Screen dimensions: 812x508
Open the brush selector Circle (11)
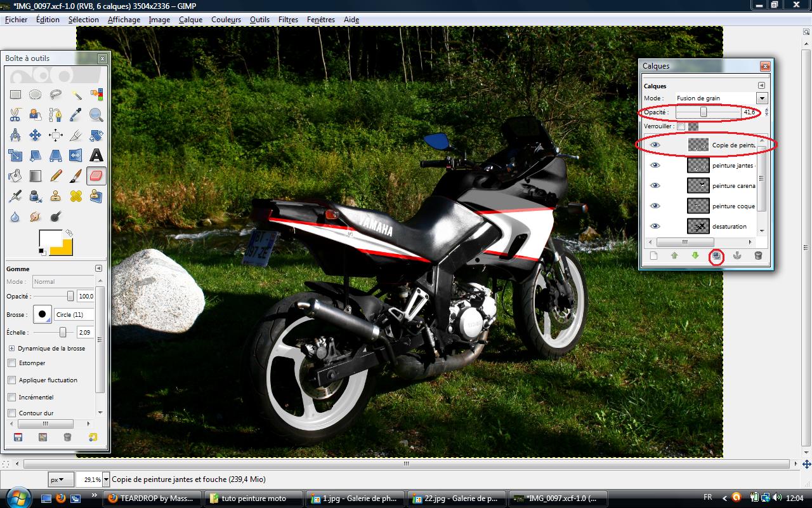point(43,314)
